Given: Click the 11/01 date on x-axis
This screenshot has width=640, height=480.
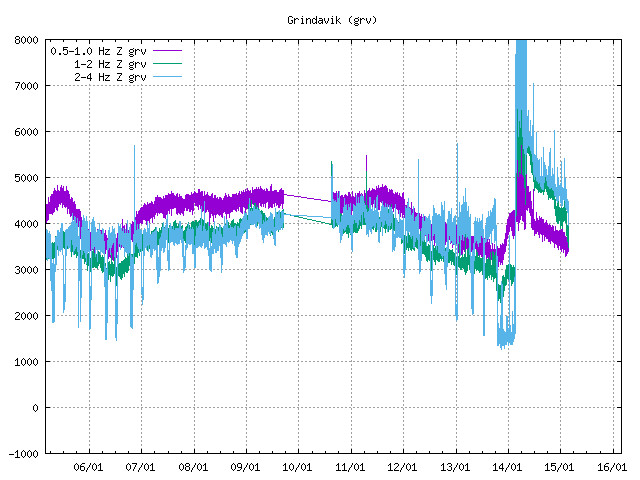Looking at the screenshot, I should (x=351, y=467).
